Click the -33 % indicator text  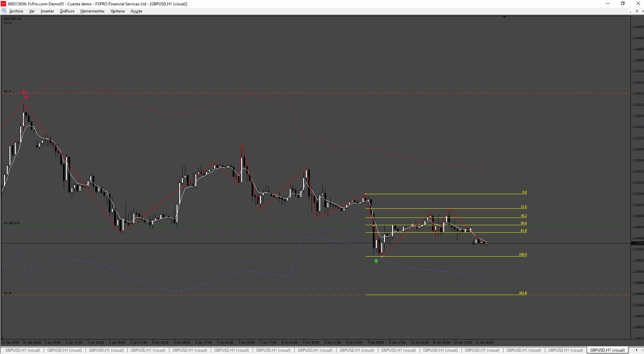tap(7, 23)
